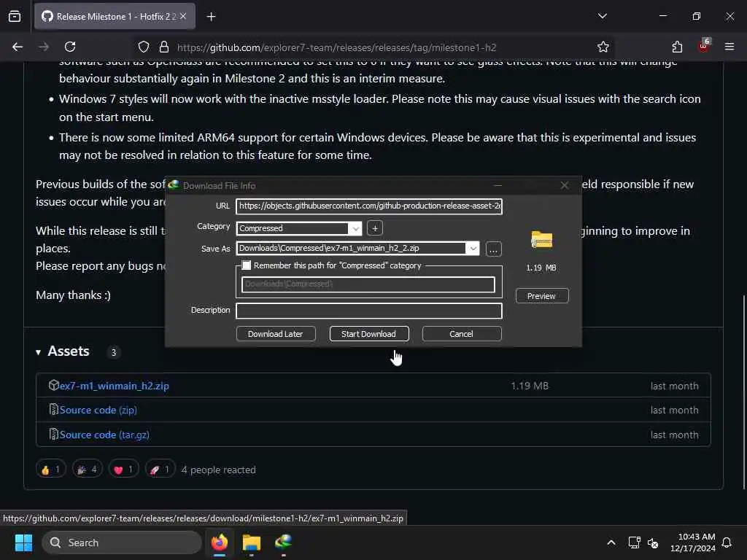The image size is (747, 560).
Task: Open the uBlock extension icon
Action: 704,46
